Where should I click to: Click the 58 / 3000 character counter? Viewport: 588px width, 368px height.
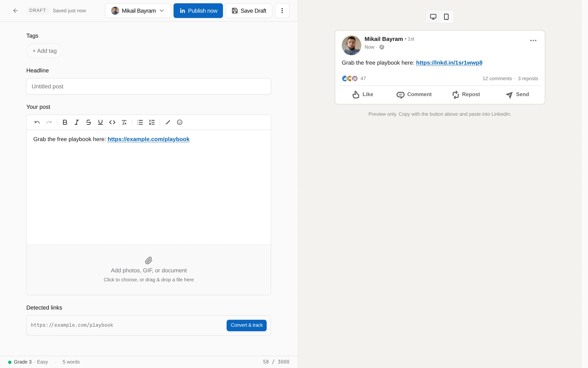276,362
